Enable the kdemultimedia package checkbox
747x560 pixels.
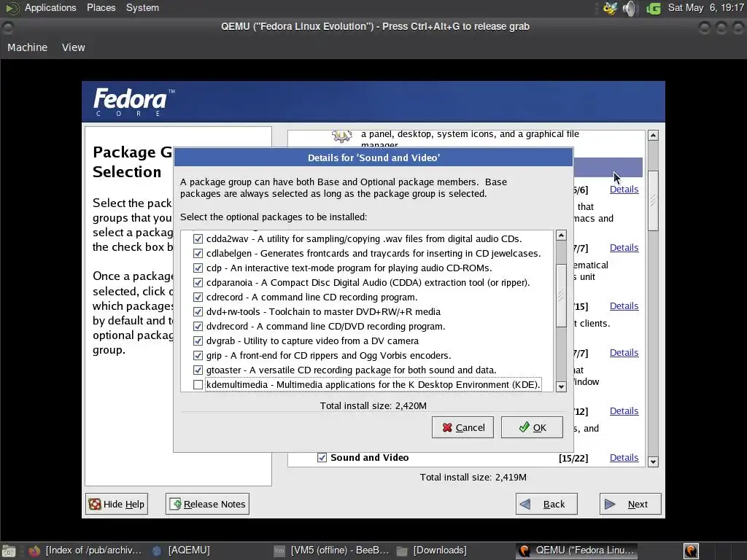pyautogui.click(x=198, y=385)
